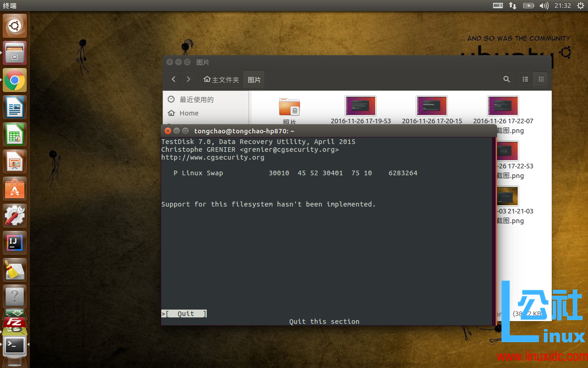This screenshot has height=368, width=588.
Task: Launch IntelliJ IDEA from dock
Action: (15, 243)
